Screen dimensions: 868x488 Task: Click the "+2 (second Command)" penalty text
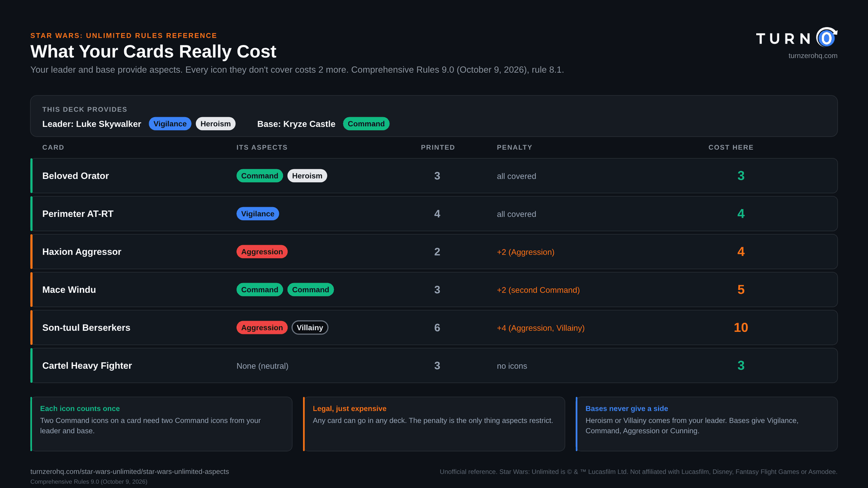coord(538,290)
